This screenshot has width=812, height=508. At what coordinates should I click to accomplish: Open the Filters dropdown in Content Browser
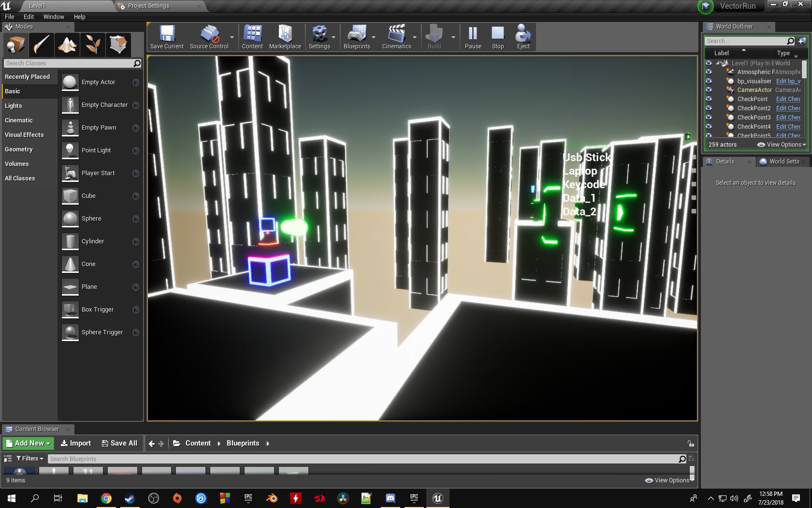pos(29,459)
